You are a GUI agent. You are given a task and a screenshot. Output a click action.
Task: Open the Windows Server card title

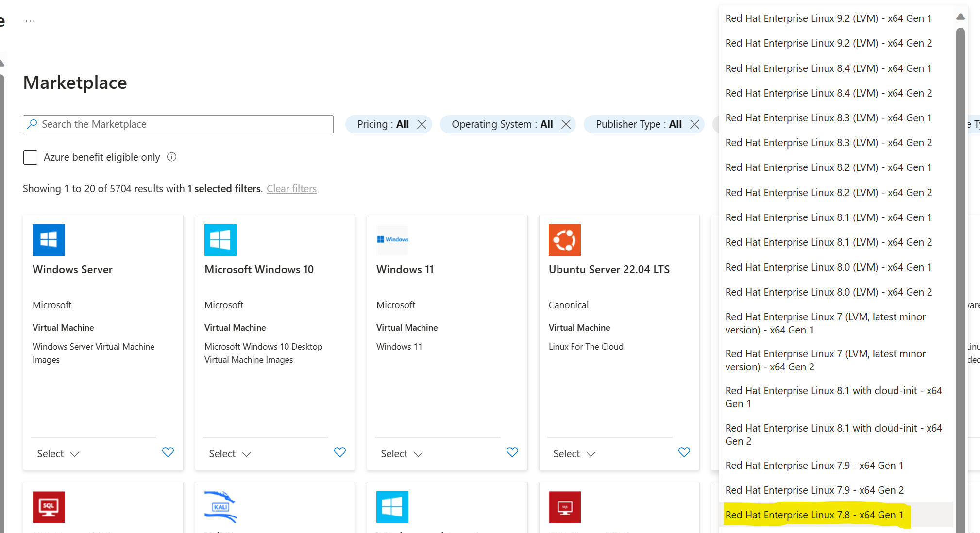pyautogui.click(x=72, y=269)
